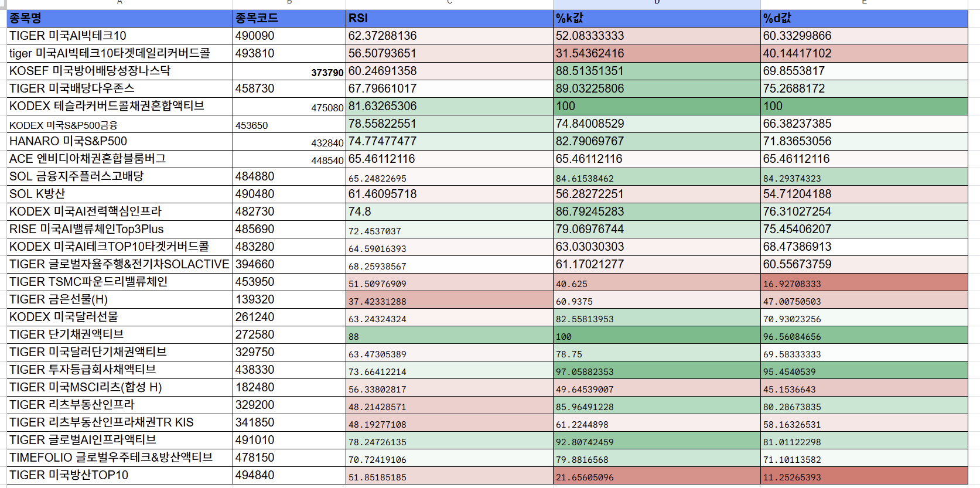Select %k value 21.65605096
Image resolution: width=980 pixels, height=488 pixels.
point(657,475)
